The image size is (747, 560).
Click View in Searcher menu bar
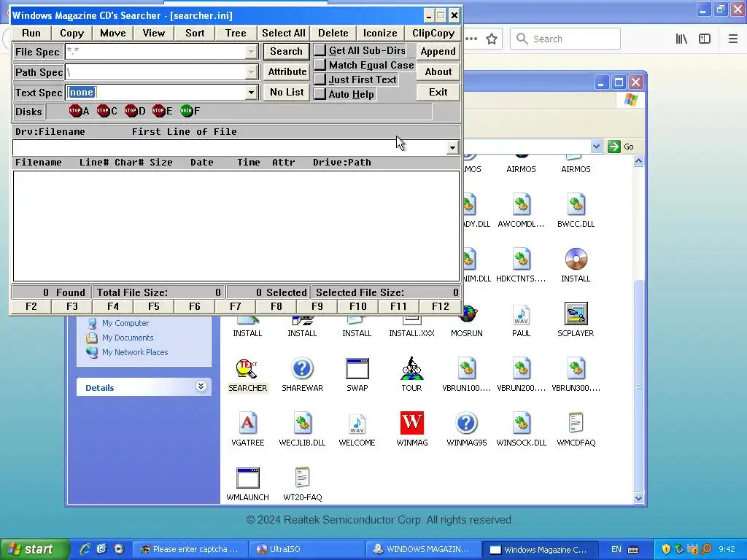click(x=154, y=33)
